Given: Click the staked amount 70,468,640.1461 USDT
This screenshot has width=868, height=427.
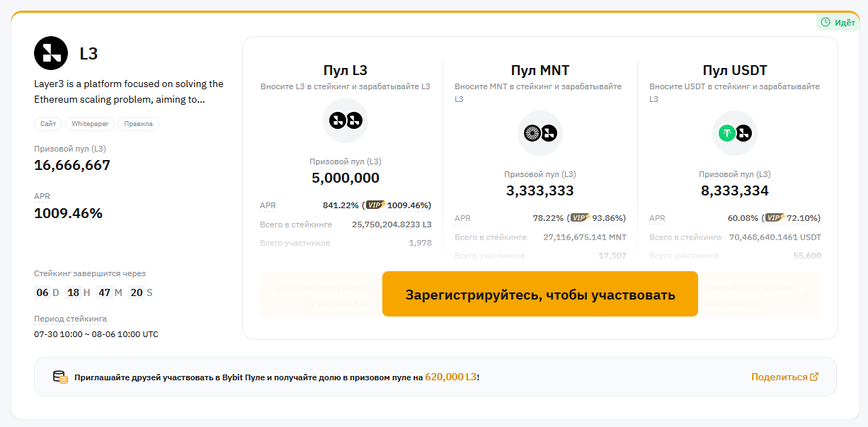Looking at the screenshot, I should click(x=775, y=237).
